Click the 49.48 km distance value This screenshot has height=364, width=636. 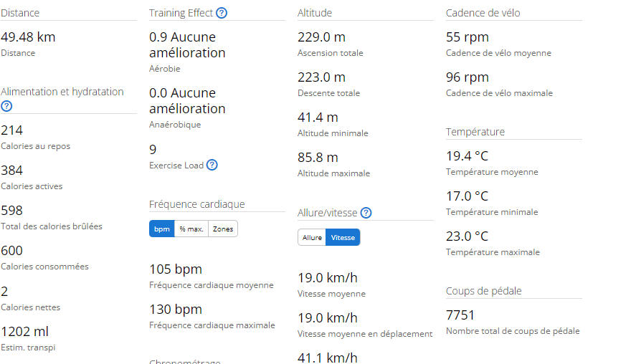28,37
